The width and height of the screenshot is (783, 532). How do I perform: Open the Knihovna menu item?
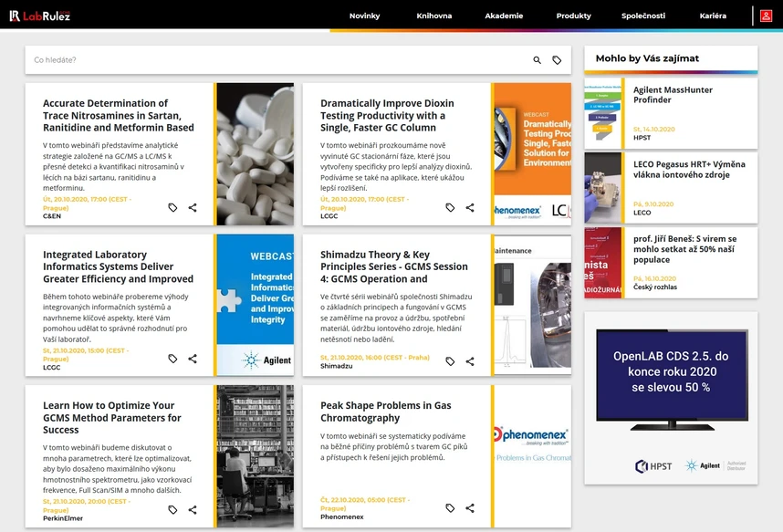[x=433, y=16]
